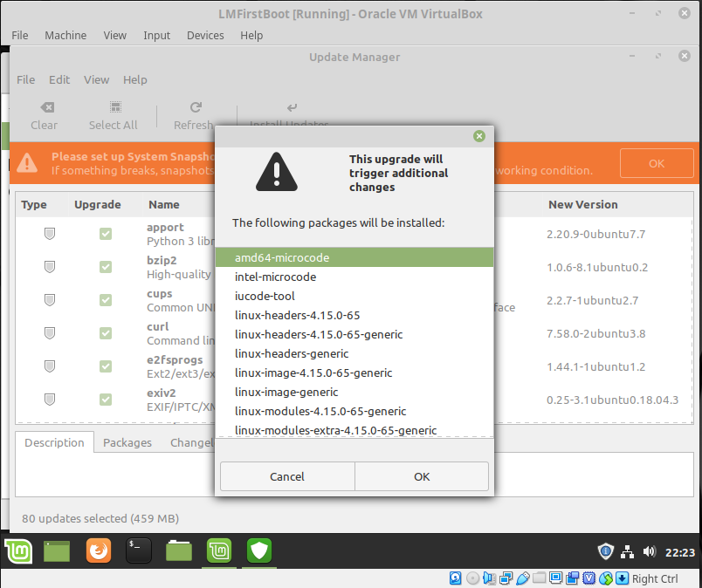Uncheck the upgrade checkbox for bzip2
This screenshot has width=702, height=588.
(106, 267)
